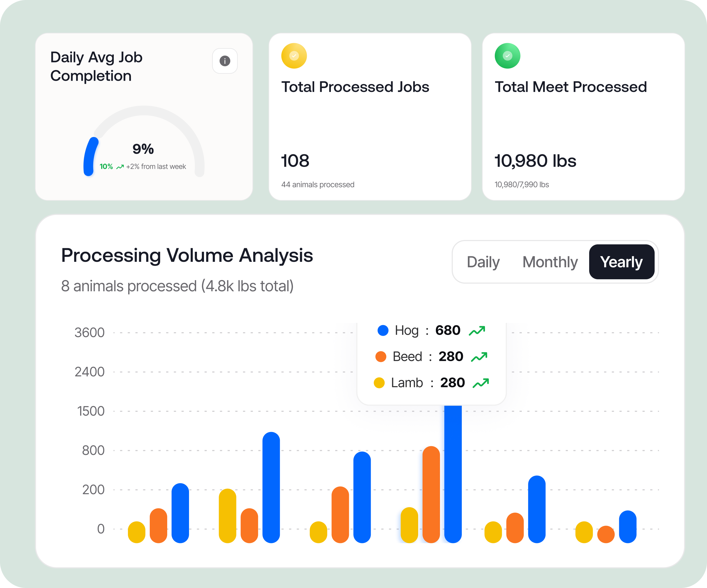Click the green trend arrow beside Hog 680
This screenshot has height=588, width=707.
(x=477, y=331)
